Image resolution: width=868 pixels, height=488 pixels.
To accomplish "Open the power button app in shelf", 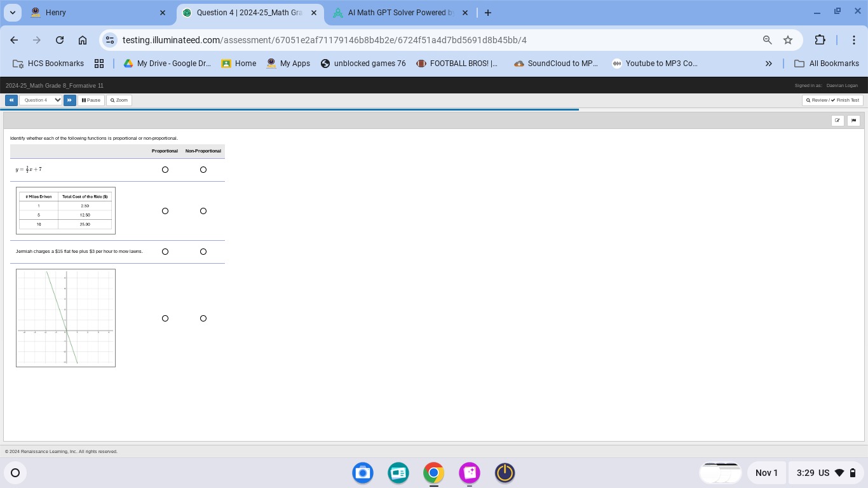I will coord(505,473).
